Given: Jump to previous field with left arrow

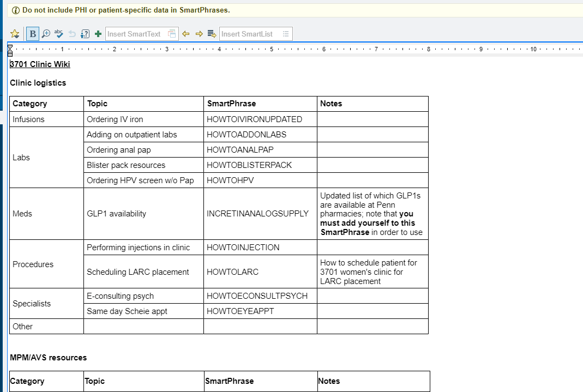Looking at the screenshot, I should [186, 34].
